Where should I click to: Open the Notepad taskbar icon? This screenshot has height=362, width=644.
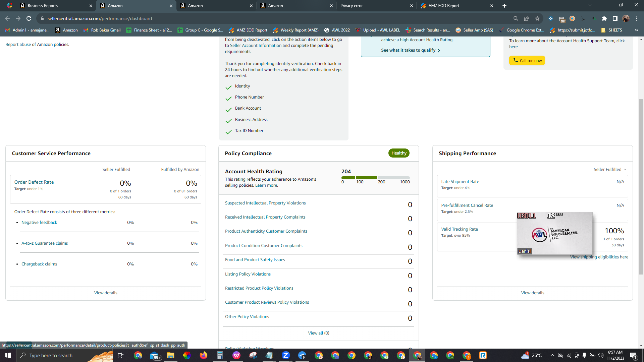(x=269, y=355)
